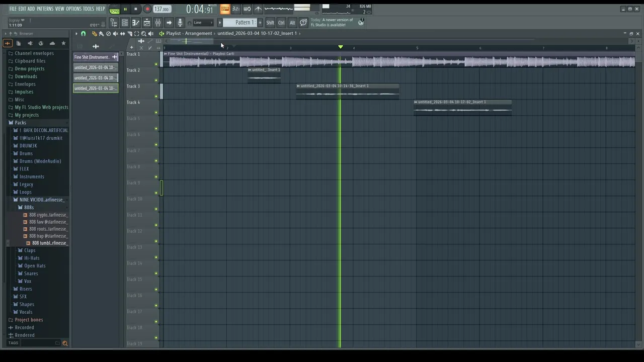Toggle the Alt modifier button
Image resolution: width=644 pixels, height=362 pixels.
(x=292, y=23)
